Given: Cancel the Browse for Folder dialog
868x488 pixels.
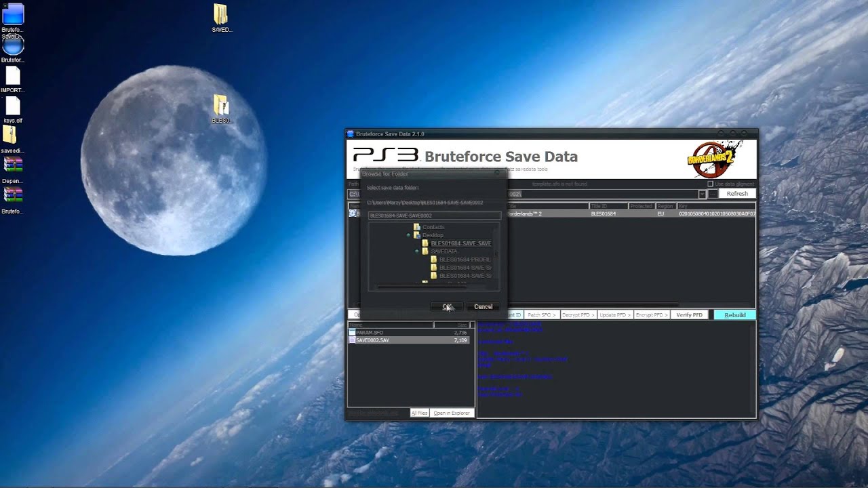Looking at the screenshot, I should coord(484,307).
